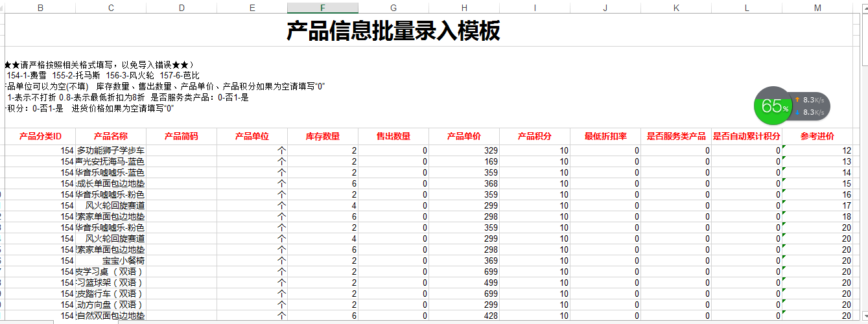Select the 产品名称 header cell
Screen dimensions: 868x324
(x=111, y=137)
